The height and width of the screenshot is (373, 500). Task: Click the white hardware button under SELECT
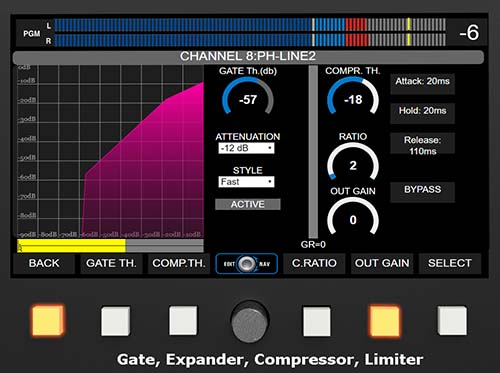click(x=452, y=321)
